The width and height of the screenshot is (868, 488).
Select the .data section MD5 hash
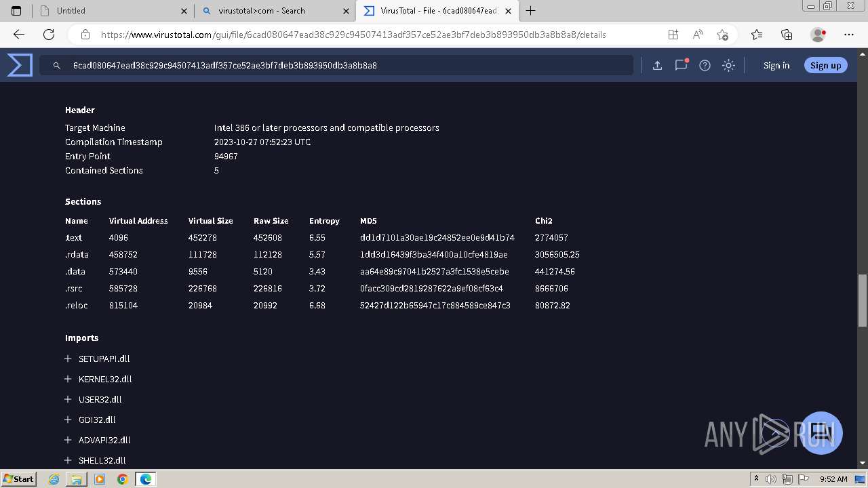point(434,272)
